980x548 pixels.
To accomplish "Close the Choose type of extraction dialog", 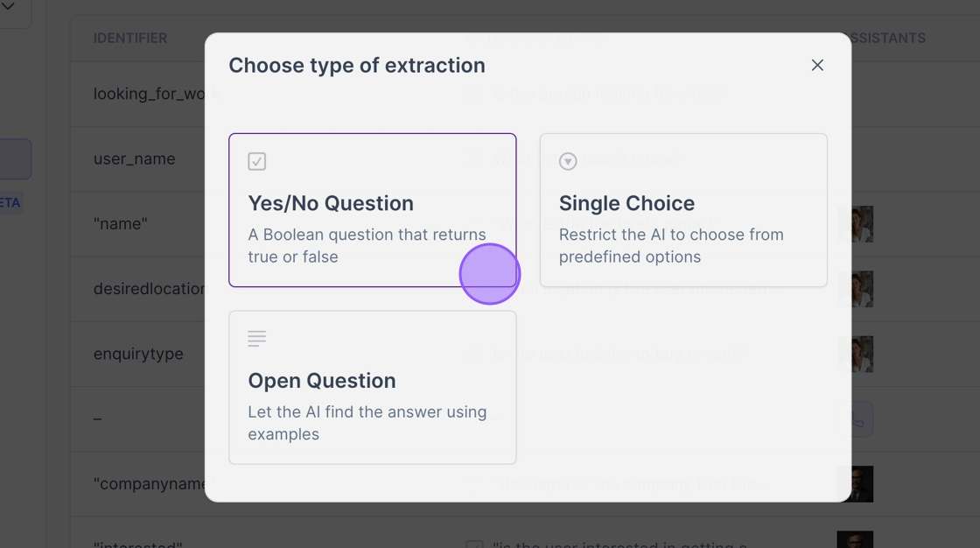I will point(817,66).
